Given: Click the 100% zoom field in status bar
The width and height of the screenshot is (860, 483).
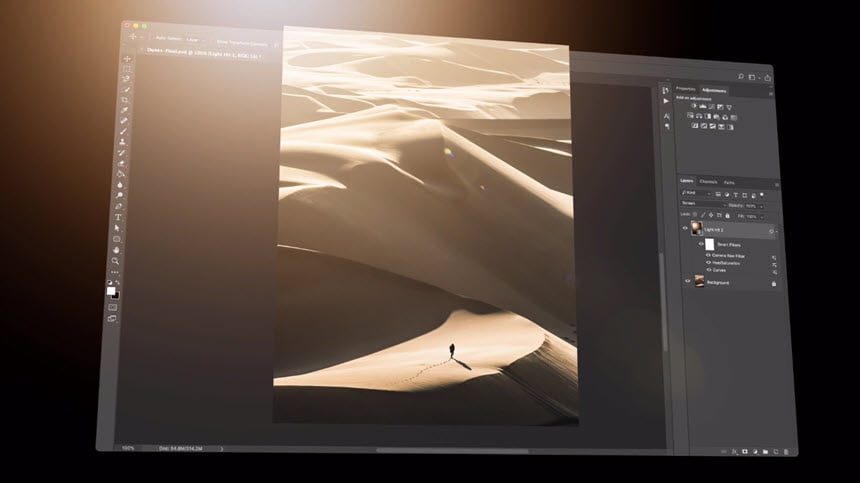Looking at the screenshot, I should click(x=128, y=448).
